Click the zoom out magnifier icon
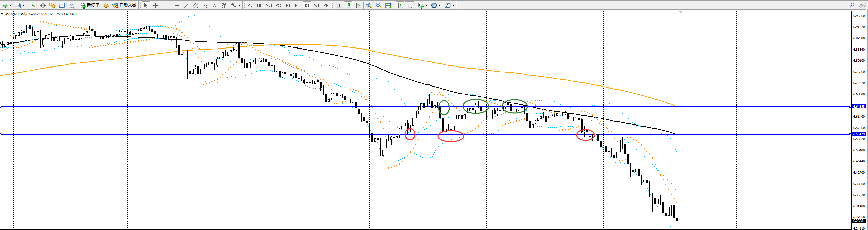 [378, 5]
